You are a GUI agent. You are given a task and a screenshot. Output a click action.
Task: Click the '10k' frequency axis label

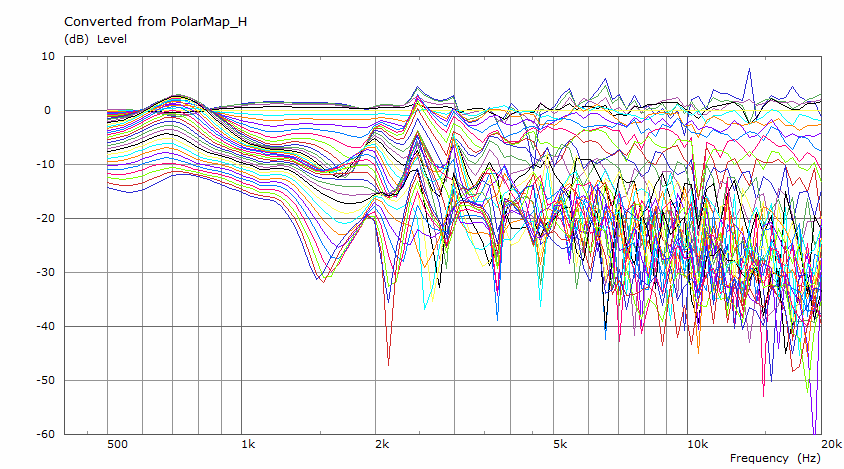(x=698, y=444)
